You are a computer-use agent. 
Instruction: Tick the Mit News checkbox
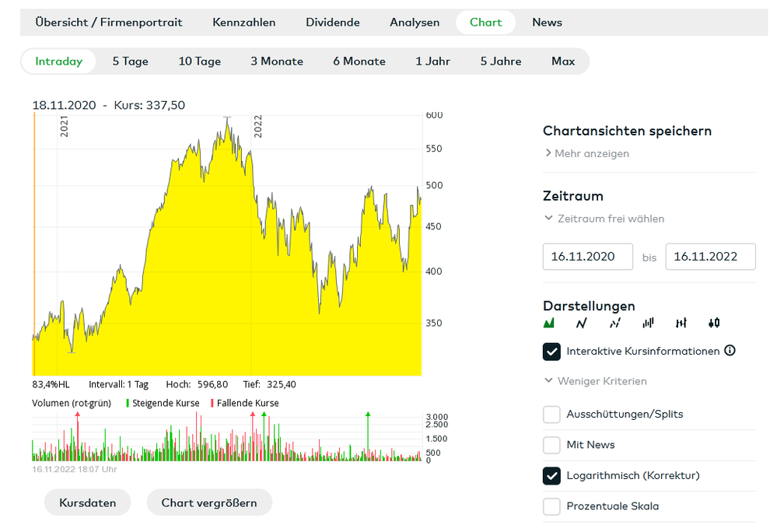click(x=551, y=445)
